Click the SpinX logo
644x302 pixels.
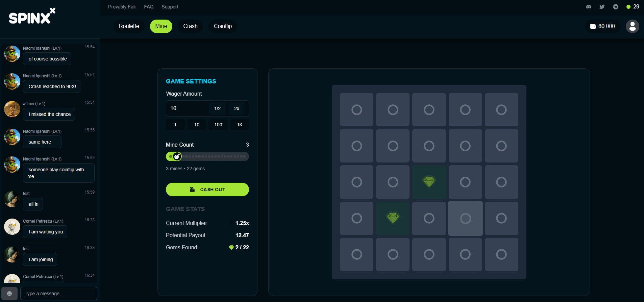click(32, 16)
